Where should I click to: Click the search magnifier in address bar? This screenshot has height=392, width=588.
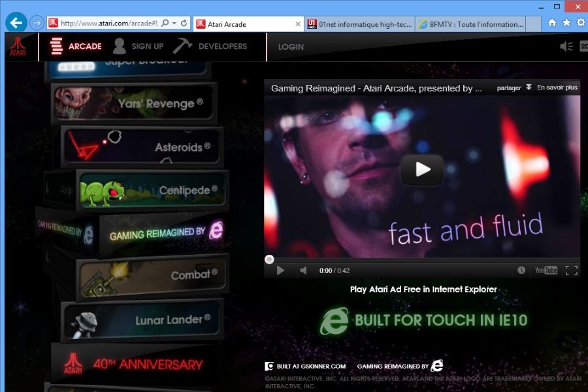point(165,24)
